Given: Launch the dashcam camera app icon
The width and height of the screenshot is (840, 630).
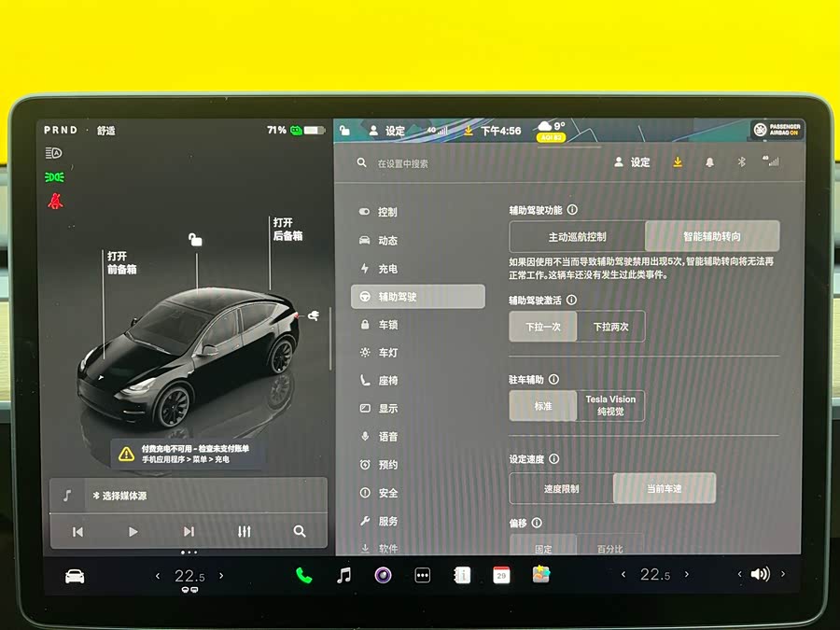Looking at the screenshot, I should pos(383,576).
